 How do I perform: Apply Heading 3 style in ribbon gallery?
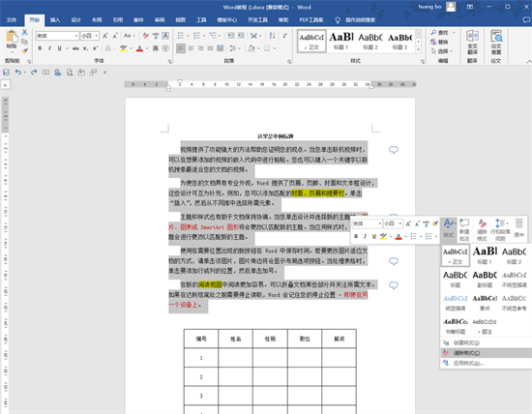400,41
